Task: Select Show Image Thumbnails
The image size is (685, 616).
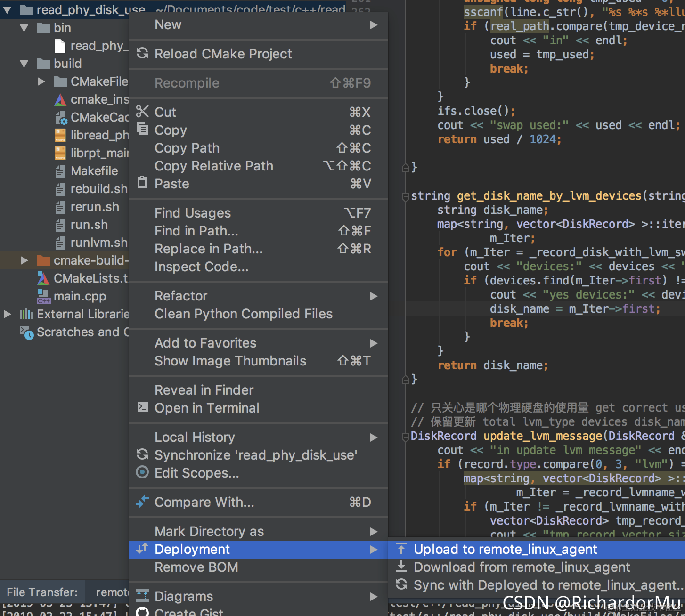Action: (x=259, y=361)
